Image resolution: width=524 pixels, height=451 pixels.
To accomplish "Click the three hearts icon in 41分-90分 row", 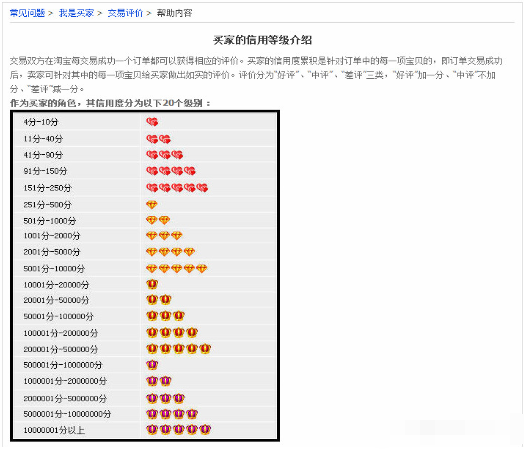I will pos(165,155).
